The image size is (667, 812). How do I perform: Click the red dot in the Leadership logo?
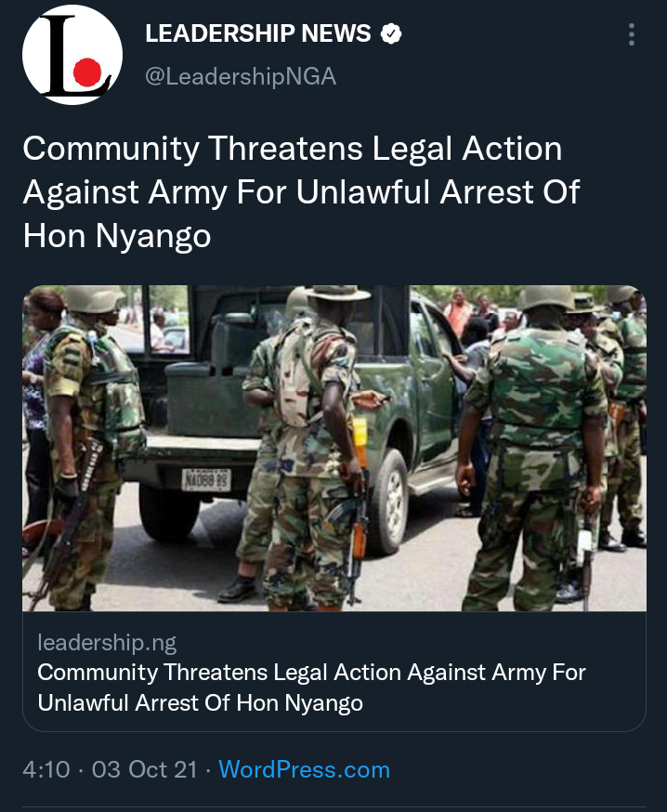click(87, 72)
